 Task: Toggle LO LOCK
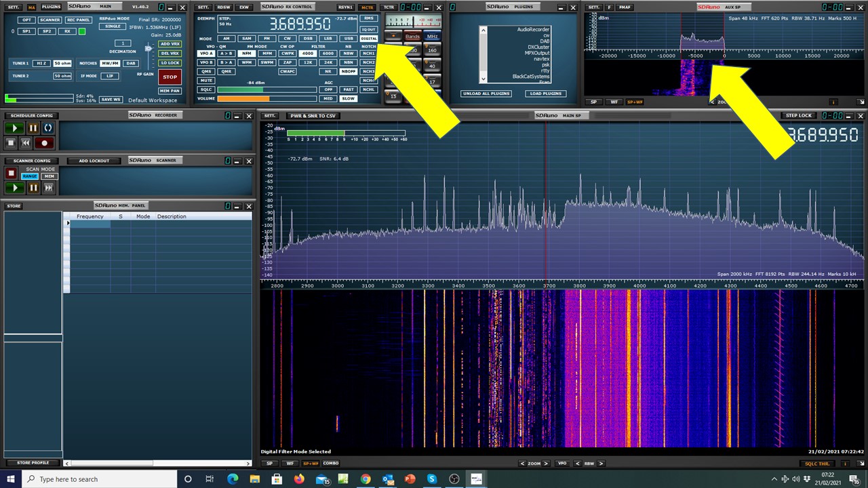pos(170,63)
